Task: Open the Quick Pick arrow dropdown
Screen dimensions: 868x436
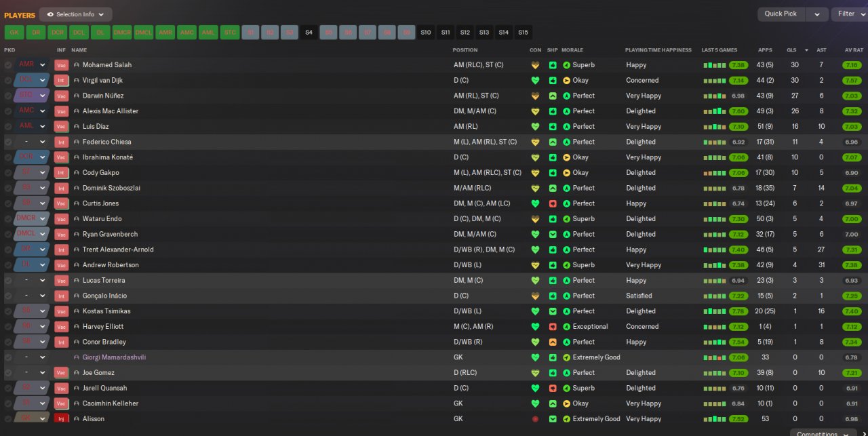Action: (x=817, y=14)
